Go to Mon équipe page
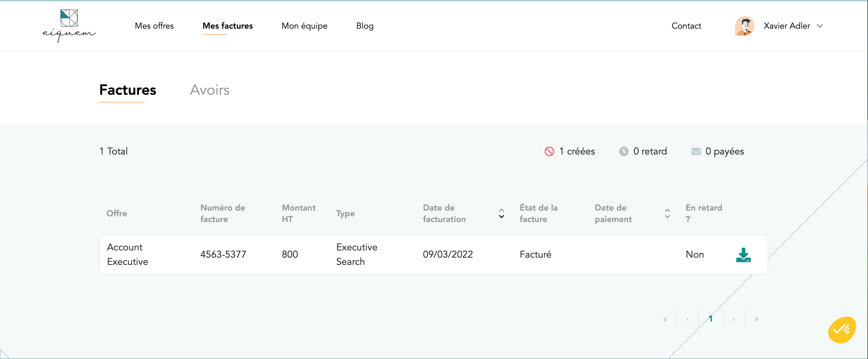 304,26
